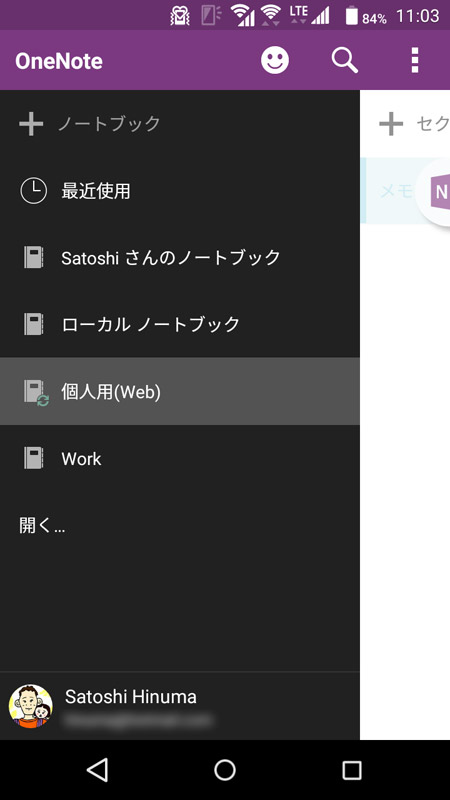Tap notebook icon next to ローカル ノートブック

pyautogui.click(x=34, y=324)
